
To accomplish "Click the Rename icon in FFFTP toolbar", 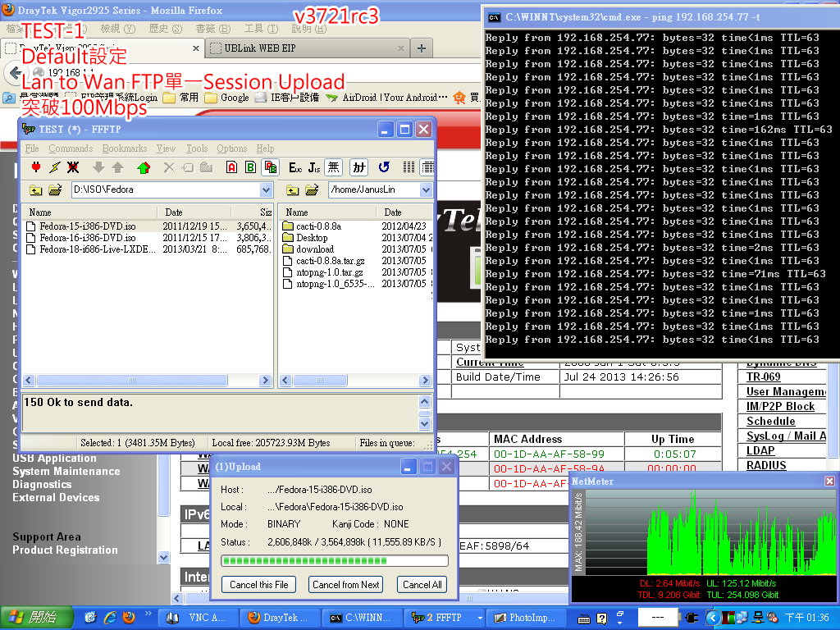I will point(188,167).
